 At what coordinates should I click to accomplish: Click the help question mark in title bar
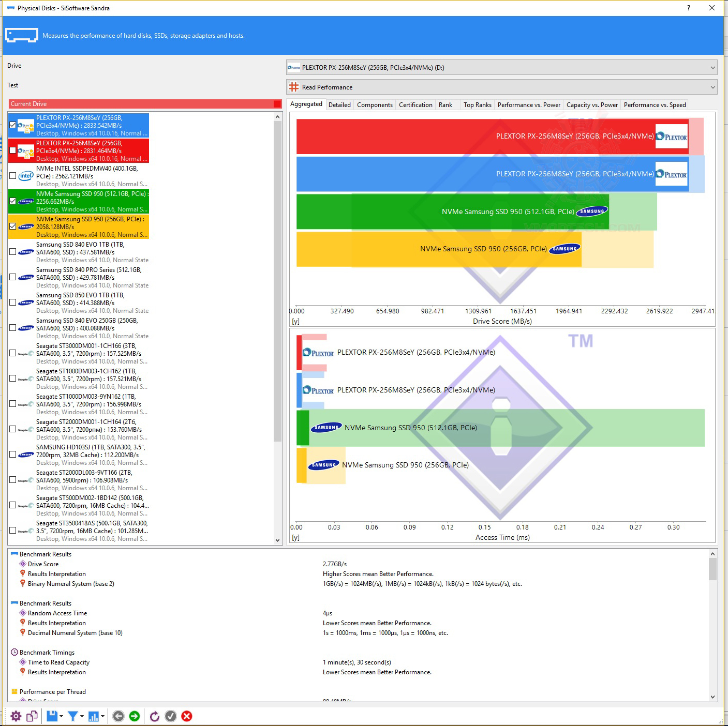[x=688, y=8]
